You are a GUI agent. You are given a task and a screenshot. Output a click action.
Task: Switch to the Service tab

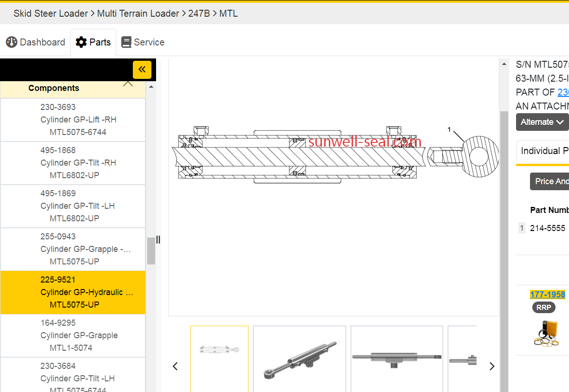coord(143,42)
